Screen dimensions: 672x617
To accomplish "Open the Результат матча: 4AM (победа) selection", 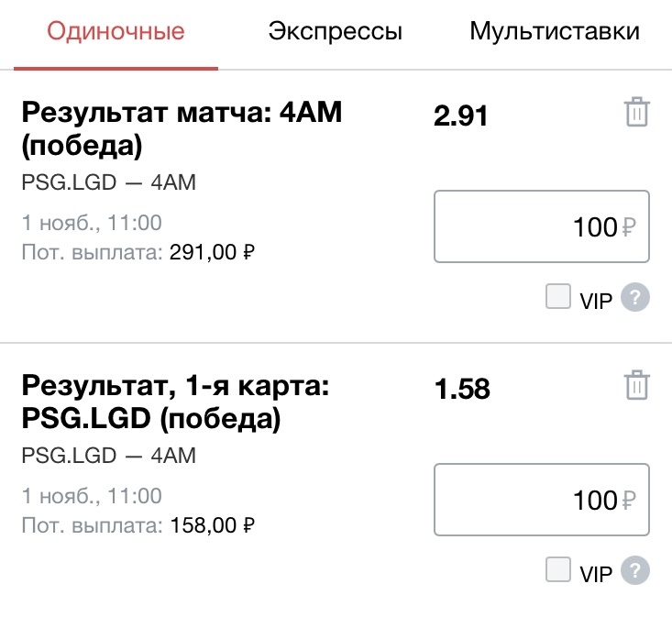I will coord(182,128).
